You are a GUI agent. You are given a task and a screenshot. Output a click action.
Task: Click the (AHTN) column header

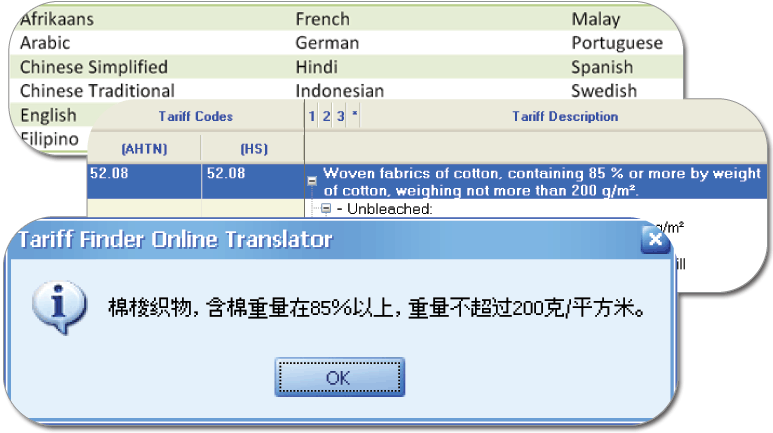(143, 148)
